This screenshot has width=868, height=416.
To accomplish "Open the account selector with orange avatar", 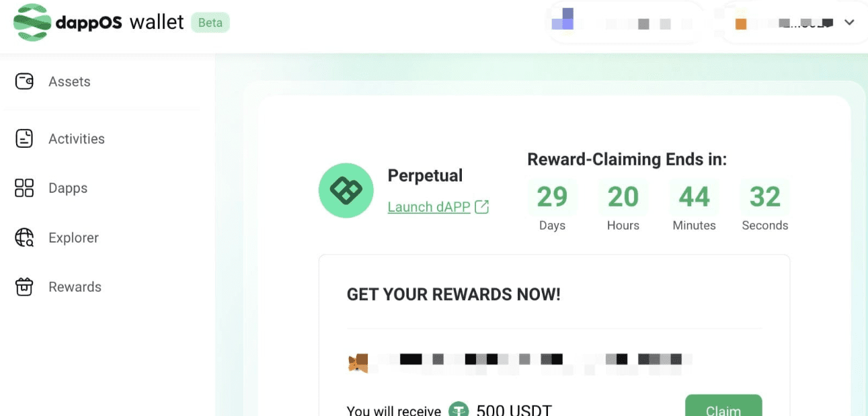I will (794, 23).
